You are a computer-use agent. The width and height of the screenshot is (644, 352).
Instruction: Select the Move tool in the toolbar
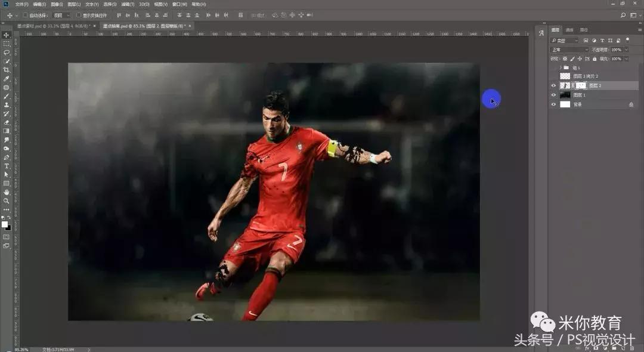tap(7, 35)
